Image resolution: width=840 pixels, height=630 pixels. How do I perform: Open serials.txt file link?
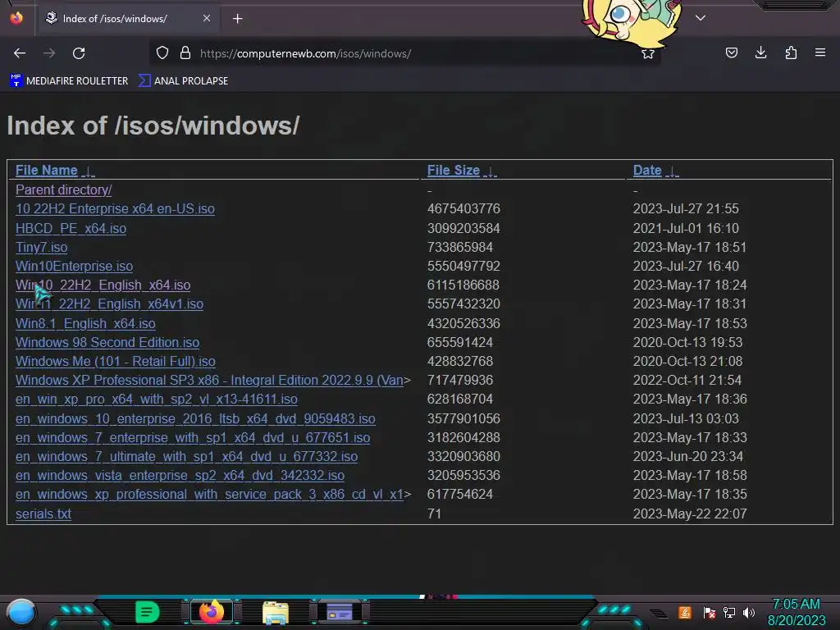click(x=43, y=514)
